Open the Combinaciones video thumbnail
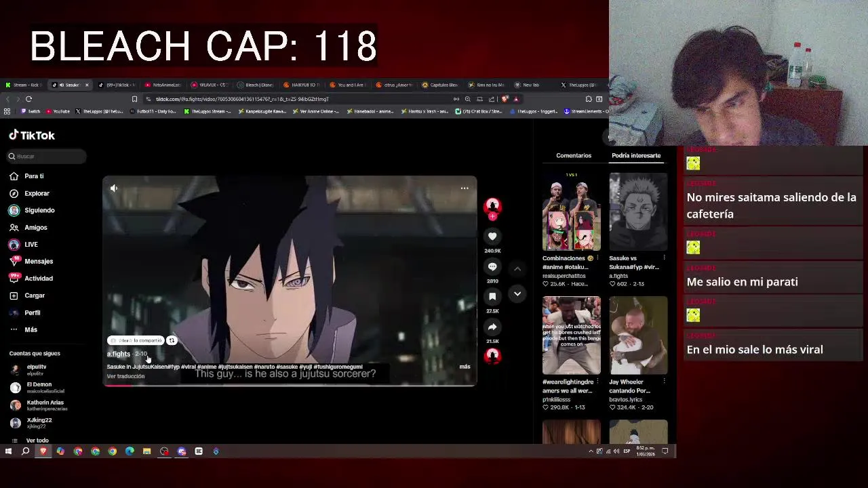 click(571, 211)
